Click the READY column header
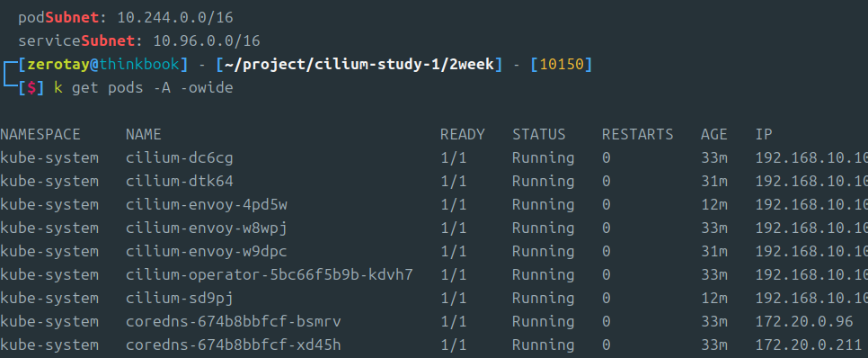Screen dimensions: 868x358 click(x=462, y=134)
